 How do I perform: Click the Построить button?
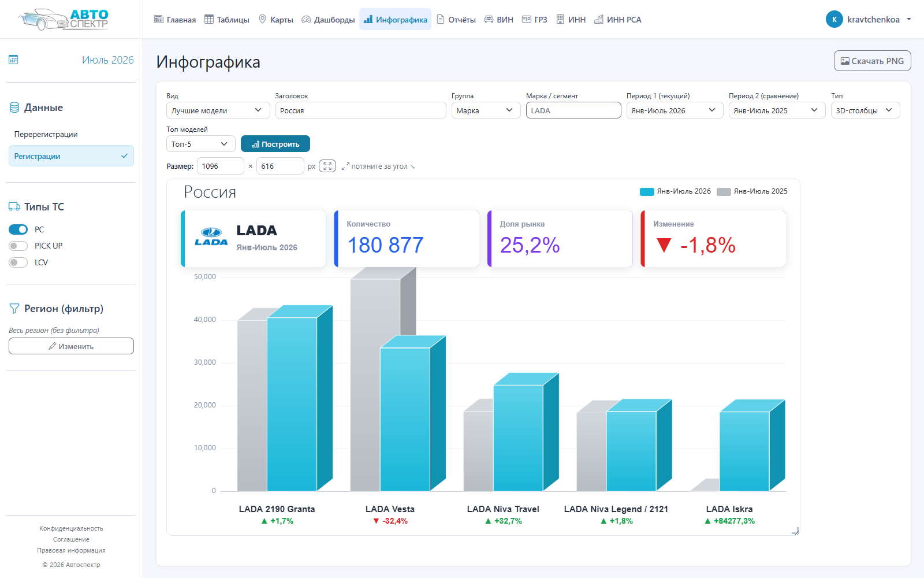pos(275,144)
